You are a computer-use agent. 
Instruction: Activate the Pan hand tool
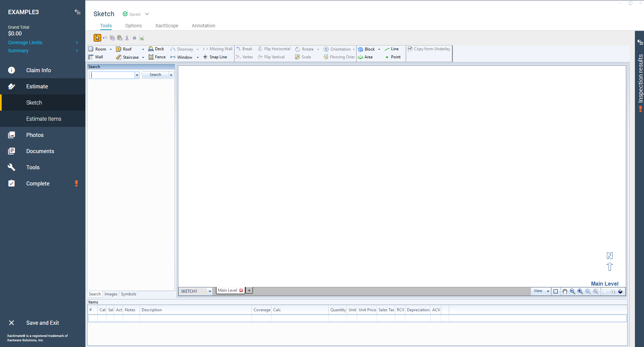pyautogui.click(x=565, y=291)
